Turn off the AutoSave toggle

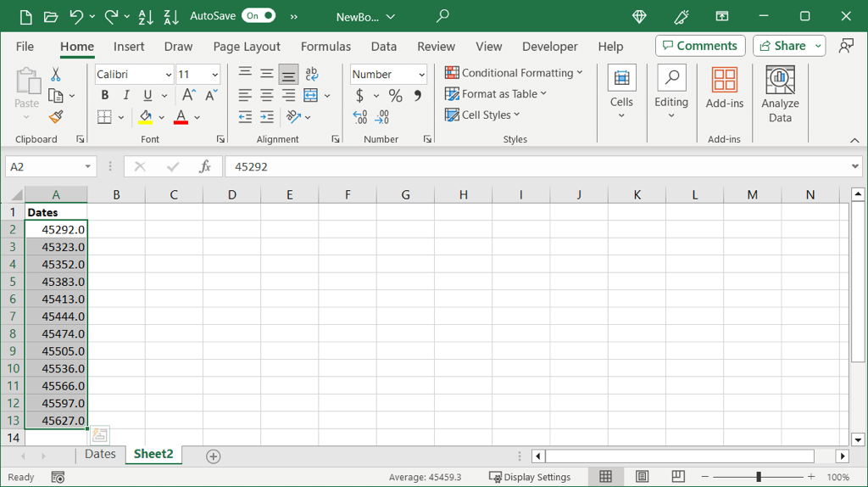(x=259, y=16)
